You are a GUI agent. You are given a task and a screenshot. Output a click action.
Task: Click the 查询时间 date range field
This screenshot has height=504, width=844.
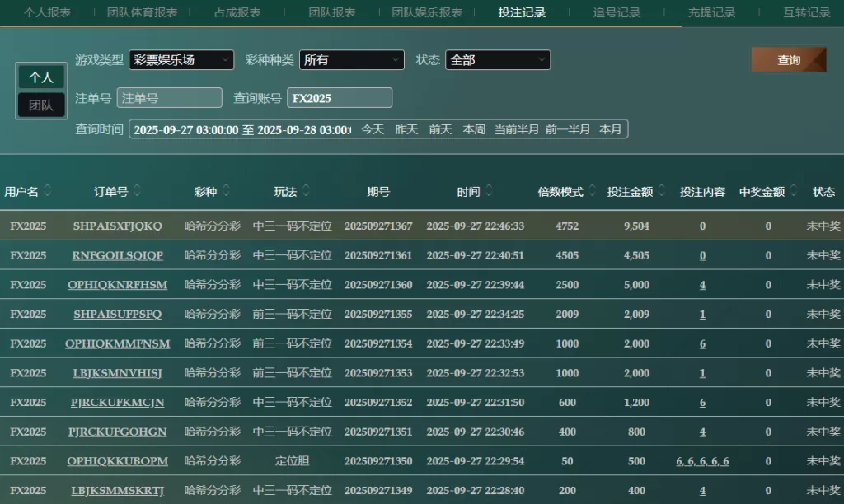click(242, 129)
